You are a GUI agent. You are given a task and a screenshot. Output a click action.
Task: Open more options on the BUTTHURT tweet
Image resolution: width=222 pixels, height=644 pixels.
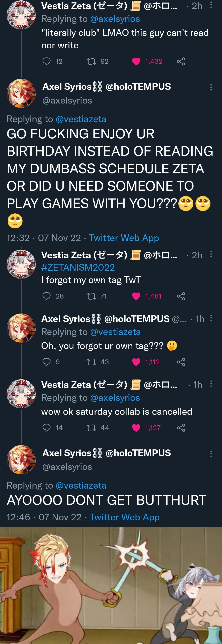211,454
